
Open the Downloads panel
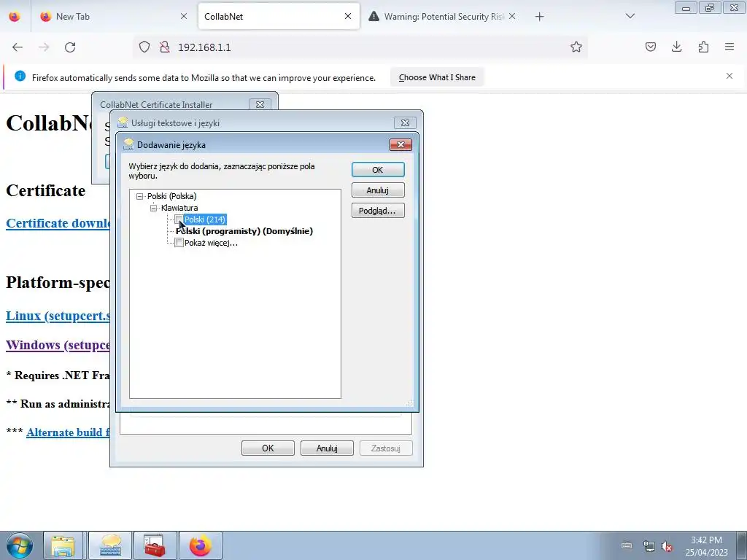tap(676, 47)
